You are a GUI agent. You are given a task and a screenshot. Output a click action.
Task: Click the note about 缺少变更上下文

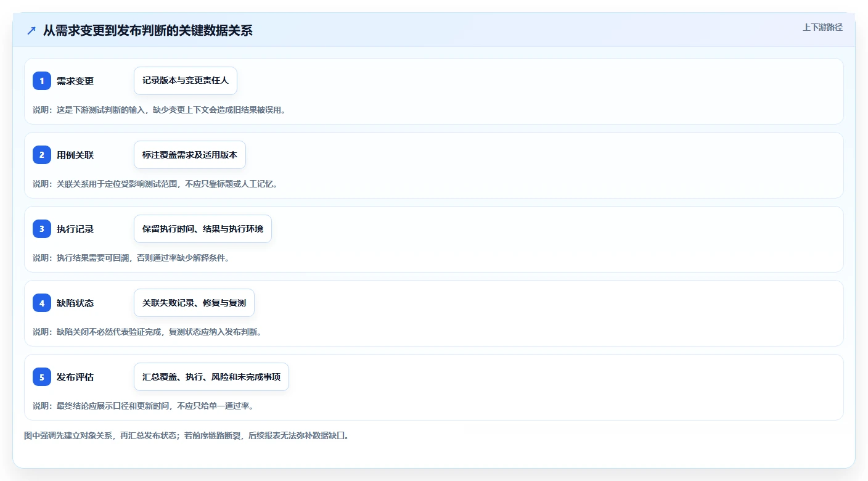coord(159,110)
